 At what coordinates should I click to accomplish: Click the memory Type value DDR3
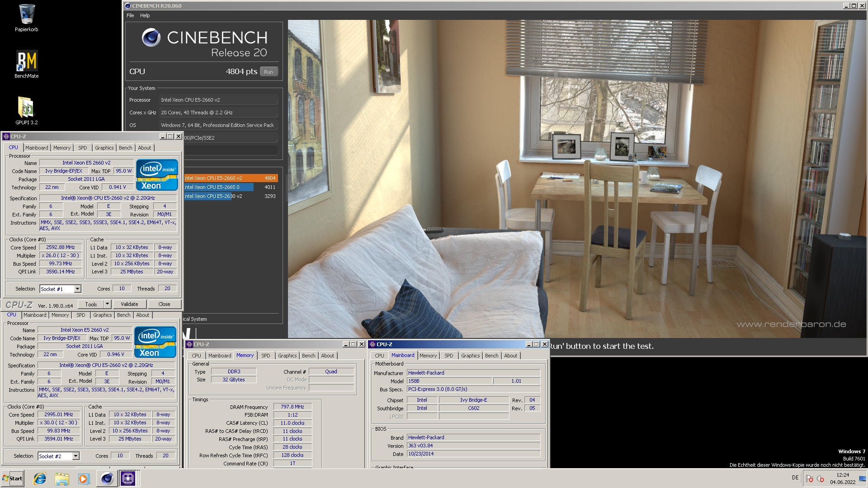click(234, 371)
